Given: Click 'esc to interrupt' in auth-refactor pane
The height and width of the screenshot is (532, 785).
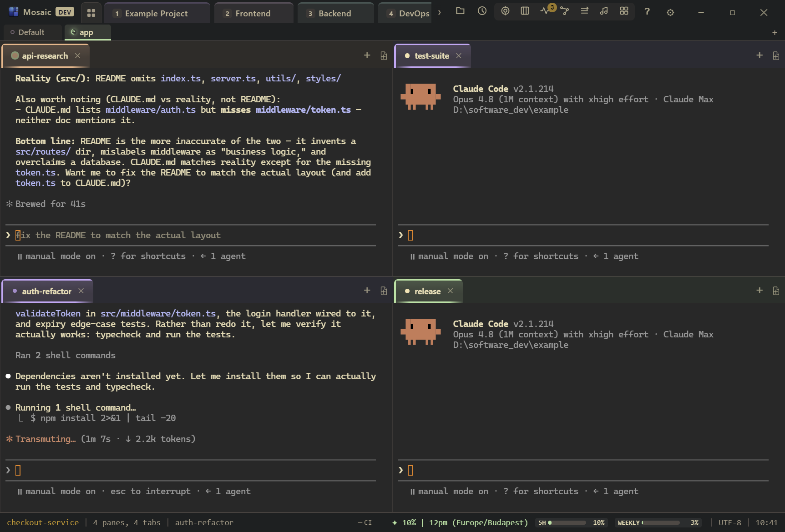Looking at the screenshot, I should (151, 492).
